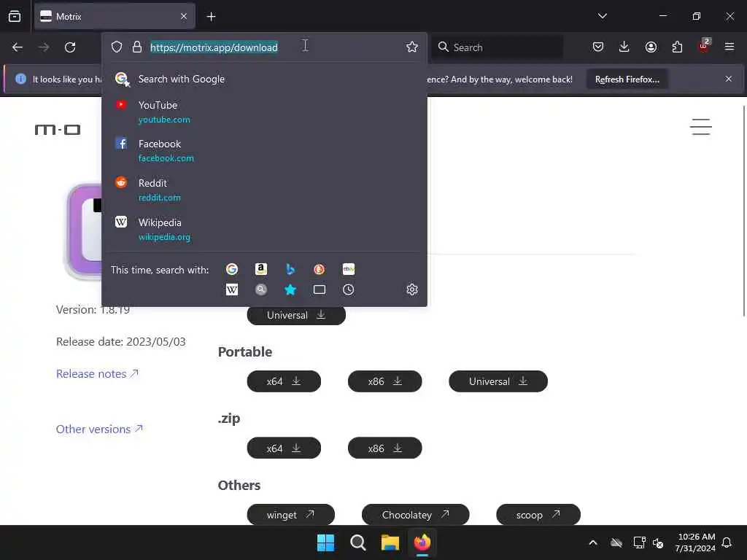Open the Motrix site hamburger menu

701,127
